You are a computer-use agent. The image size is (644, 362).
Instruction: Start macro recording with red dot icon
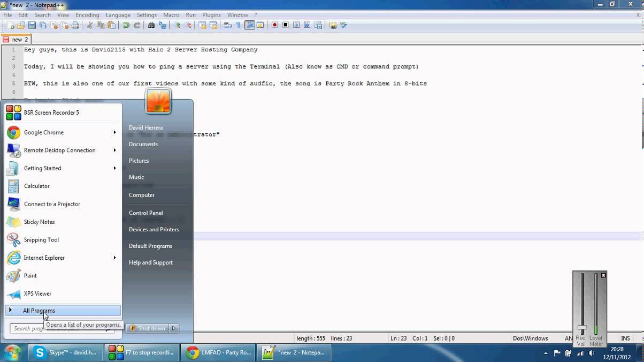[x=274, y=25]
